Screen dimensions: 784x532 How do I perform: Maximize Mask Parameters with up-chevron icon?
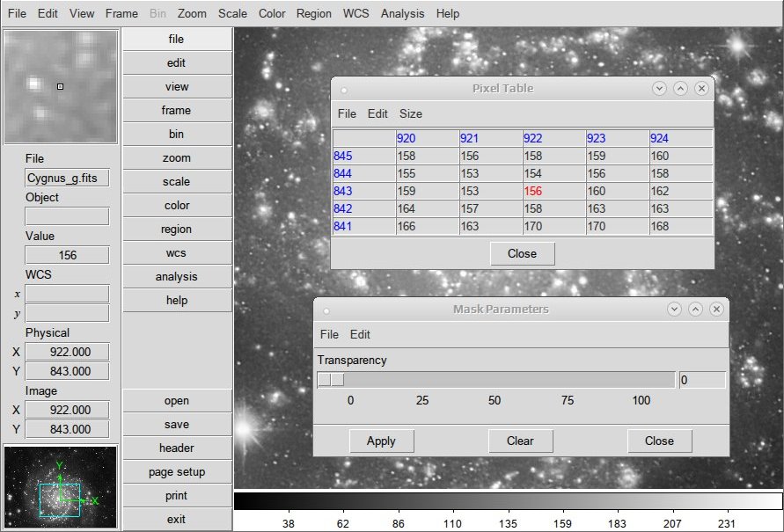(695, 310)
